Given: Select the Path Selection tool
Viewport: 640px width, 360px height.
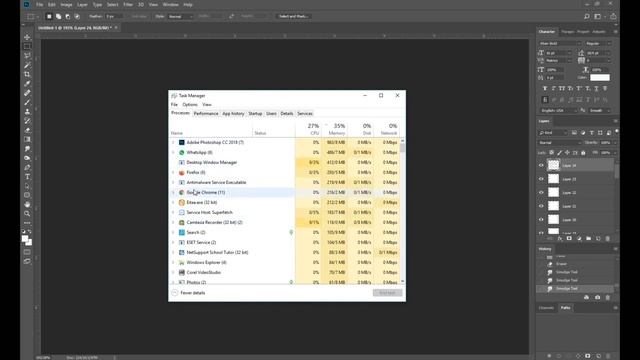Looking at the screenshot, I should (x=27, y=186).
